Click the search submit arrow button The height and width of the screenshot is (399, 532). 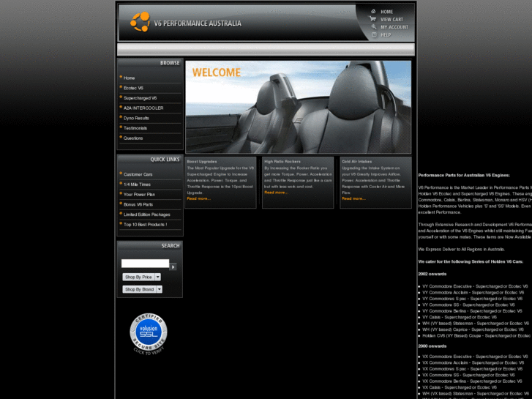coord(173,267)
